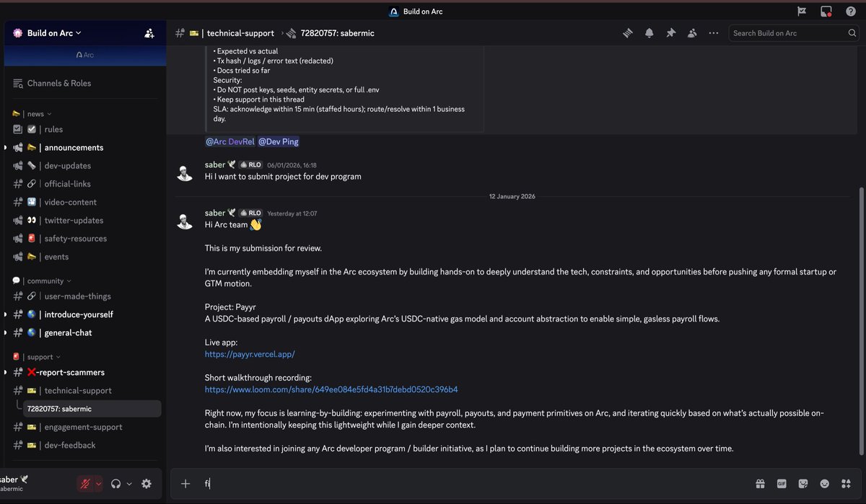Open the Threads icon in channel header

[628, 33]
